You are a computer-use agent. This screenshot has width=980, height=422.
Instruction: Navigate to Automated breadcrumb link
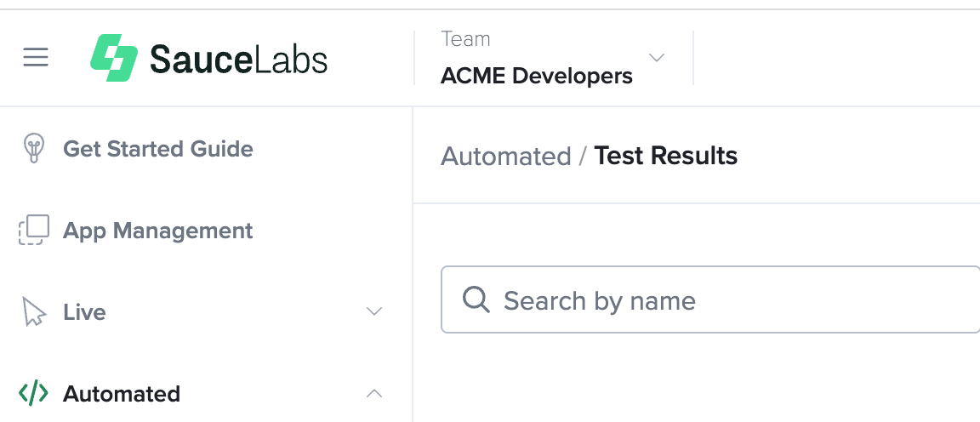tap(506, 157)
